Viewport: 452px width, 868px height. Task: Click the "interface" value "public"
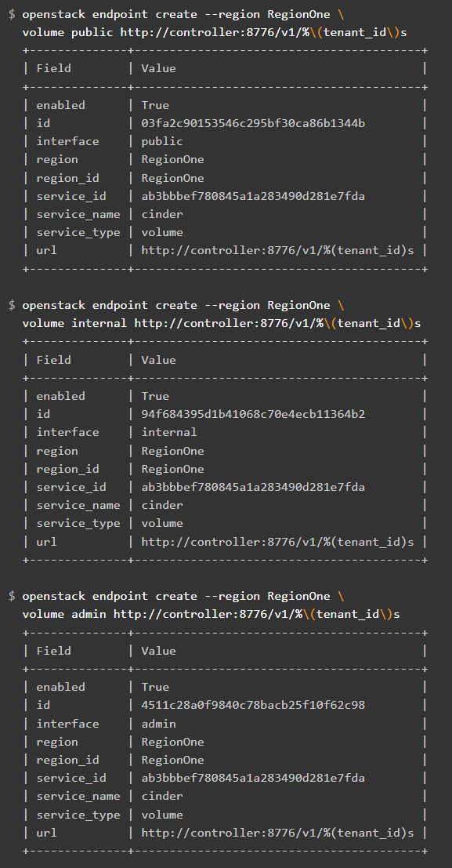tap(162, 141)
